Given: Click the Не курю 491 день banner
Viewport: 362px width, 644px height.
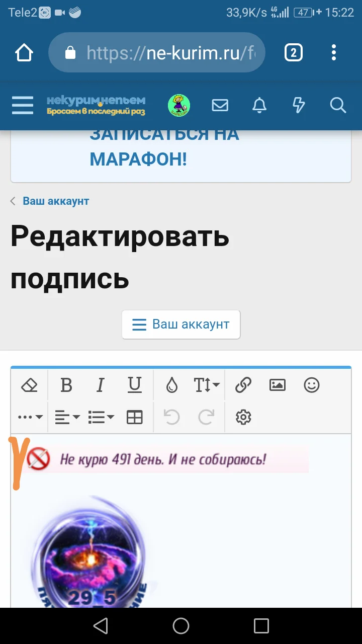Looking at the screenshot, I should [x=167, y=459].
